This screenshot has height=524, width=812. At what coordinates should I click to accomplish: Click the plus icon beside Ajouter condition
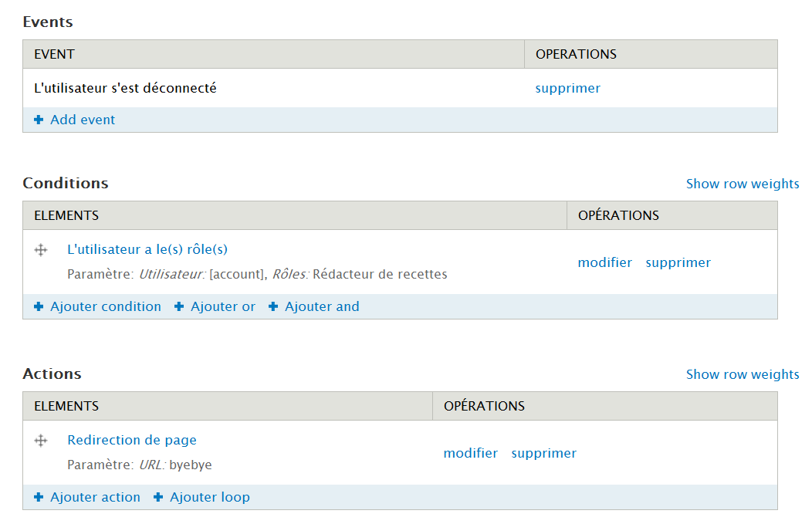pyautogui.click(x=39, y=306)
